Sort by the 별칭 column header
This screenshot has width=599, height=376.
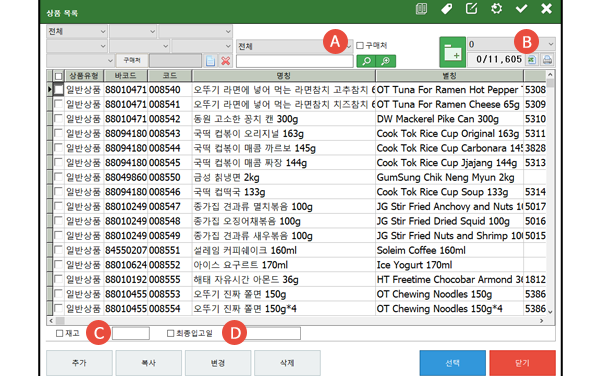[449, 76]
